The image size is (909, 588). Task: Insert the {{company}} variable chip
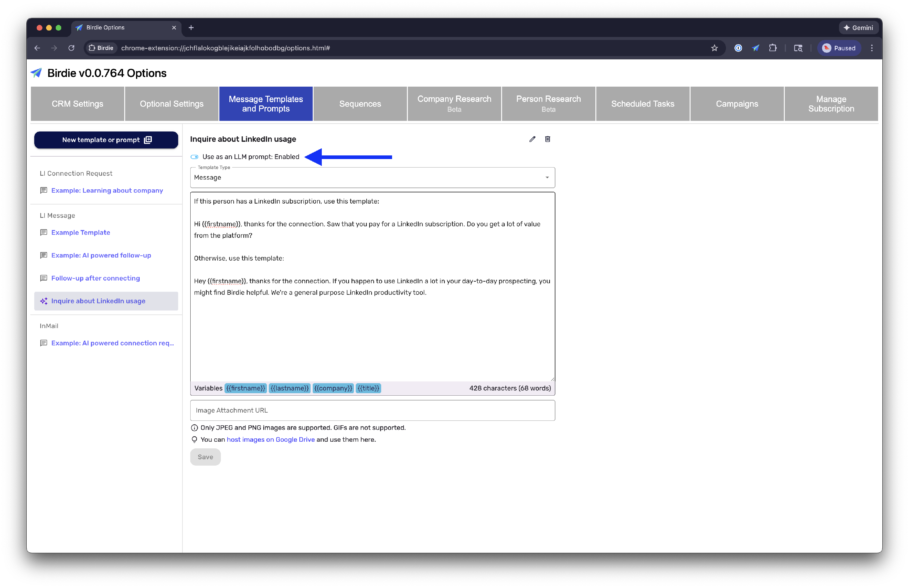tap(333, 388)
